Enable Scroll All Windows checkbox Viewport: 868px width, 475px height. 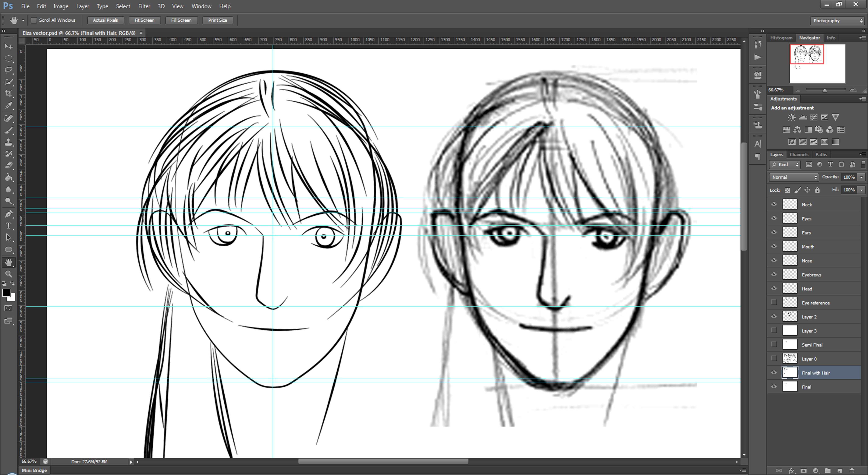(34, 20)
